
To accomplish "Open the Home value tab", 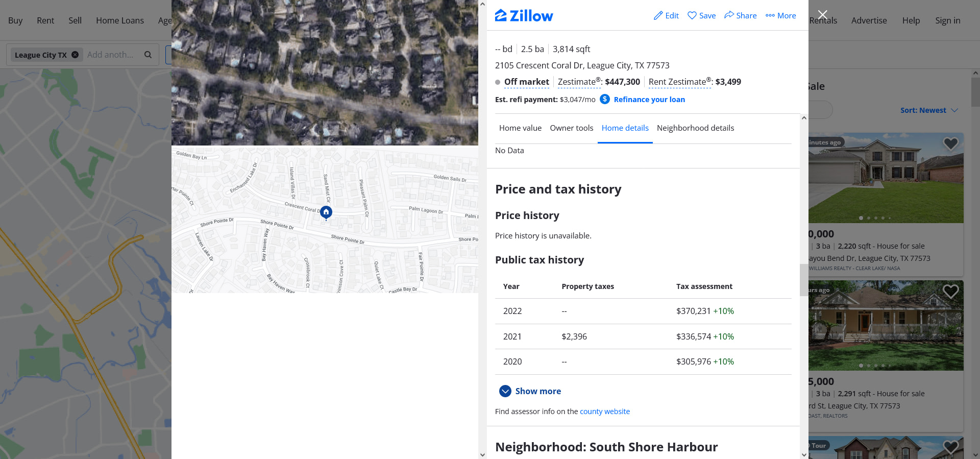I will pyautogui.click(x=520, y=128).
